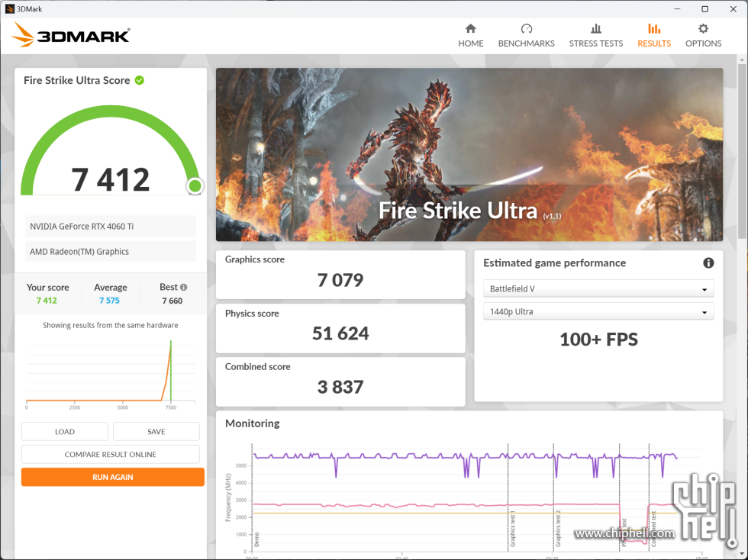The height and width of the screenshot is (560, 748).
Task: Click the Combined score value 3 837
Action: coord(340,387)
